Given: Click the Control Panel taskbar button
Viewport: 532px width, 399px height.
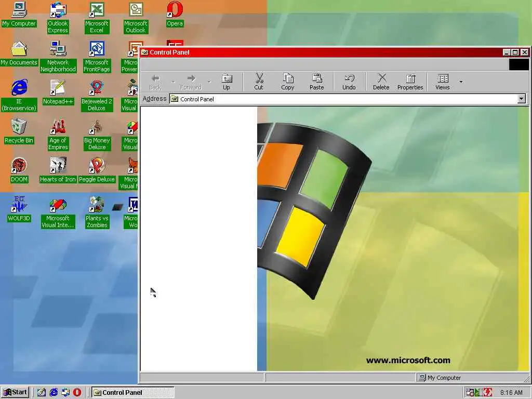Looking at the screenshot, I should click(132, 393).
